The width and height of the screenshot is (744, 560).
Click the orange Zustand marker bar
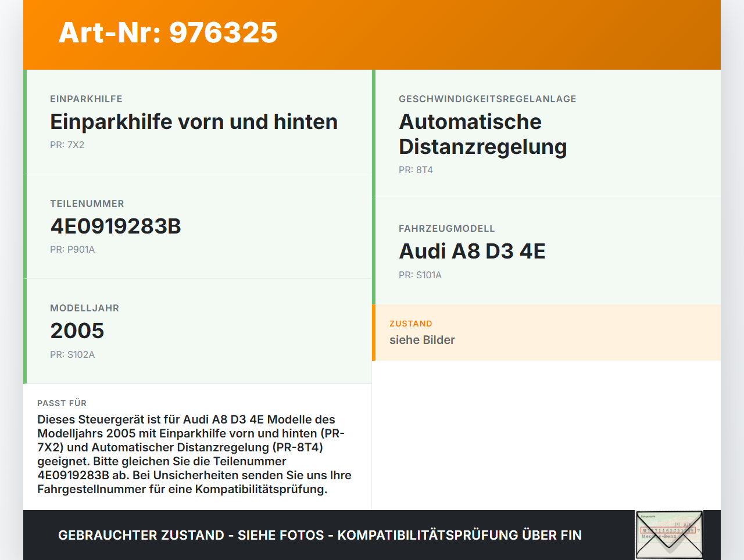[x=374, y=332]
